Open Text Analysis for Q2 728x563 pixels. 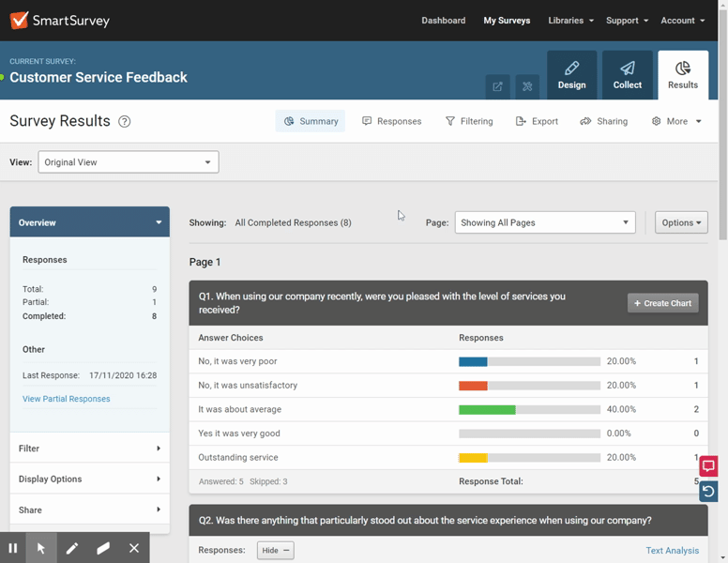(673, 551)
